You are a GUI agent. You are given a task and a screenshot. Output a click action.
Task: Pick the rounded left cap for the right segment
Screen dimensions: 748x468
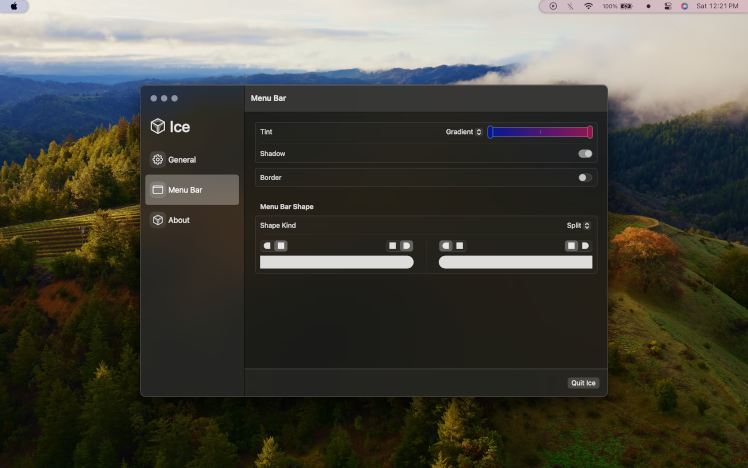tap(446, 245)
